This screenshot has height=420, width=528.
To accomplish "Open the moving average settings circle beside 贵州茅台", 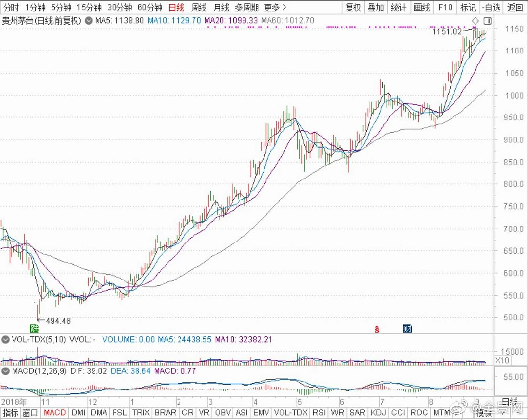I will tap(88, 21).
